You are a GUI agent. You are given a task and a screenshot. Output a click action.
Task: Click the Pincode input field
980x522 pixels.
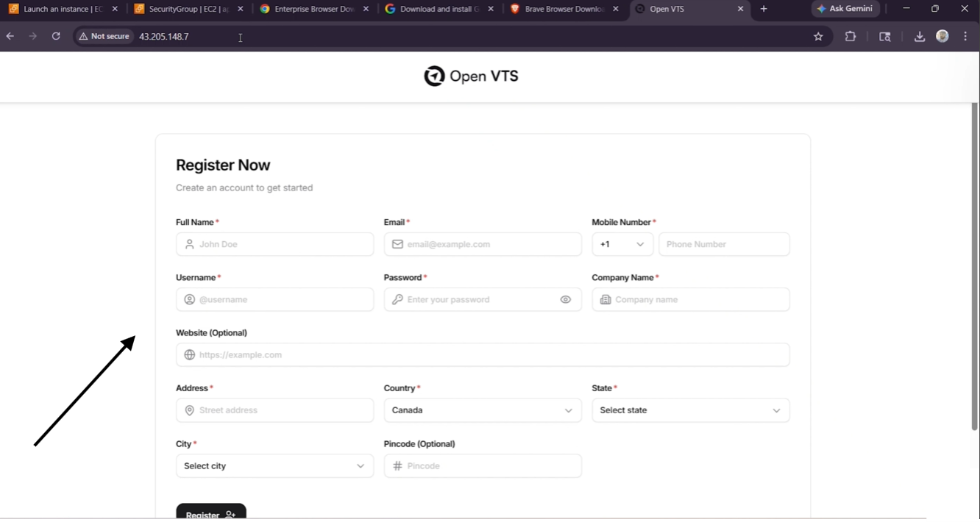(483, 466)
